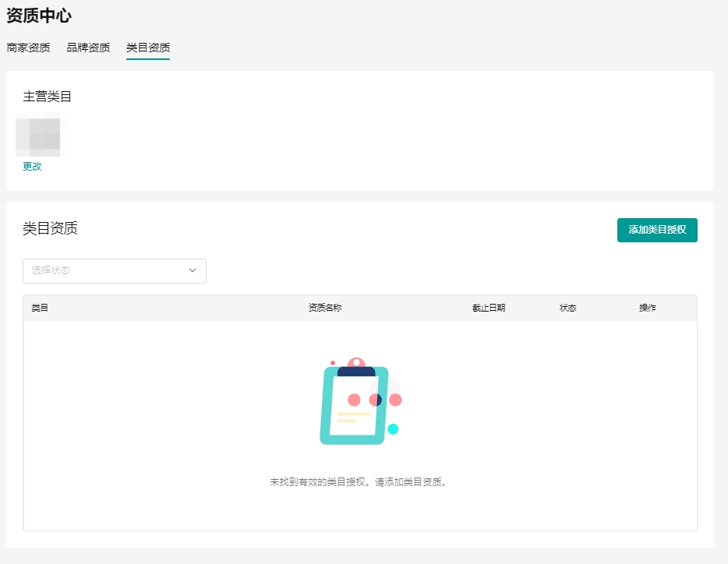Open the 商家资质 tab
This screenshot has width=728, height=564.
28,48
